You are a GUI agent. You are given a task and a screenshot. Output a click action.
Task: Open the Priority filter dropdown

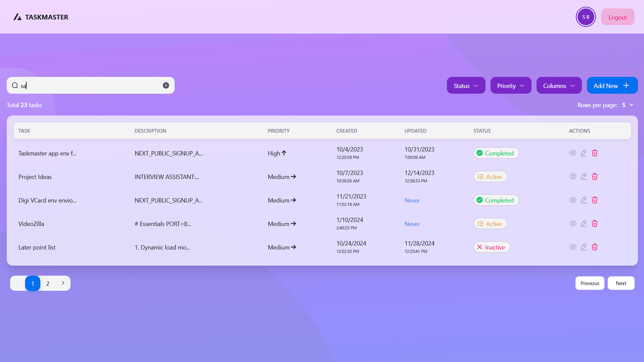511,86
